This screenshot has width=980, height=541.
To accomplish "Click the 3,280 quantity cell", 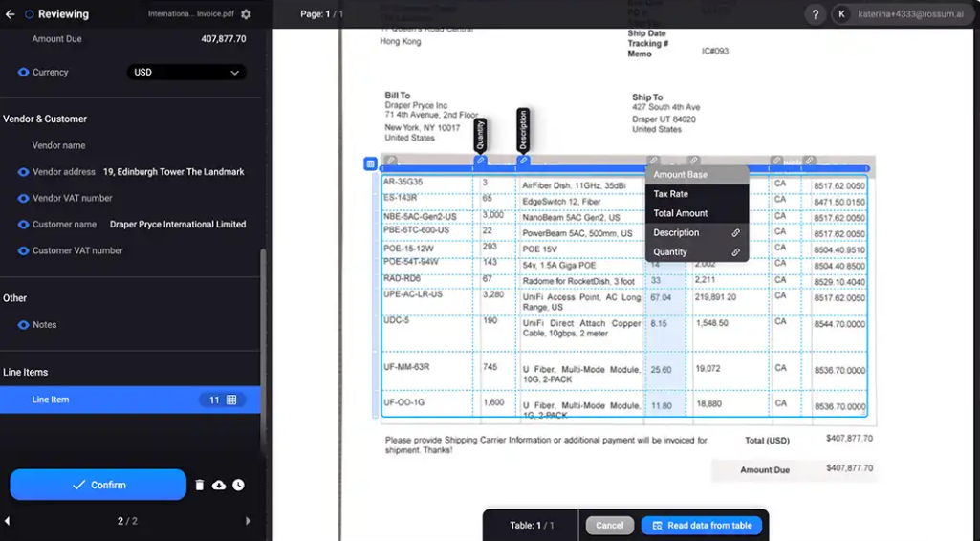I will (493, 294).
